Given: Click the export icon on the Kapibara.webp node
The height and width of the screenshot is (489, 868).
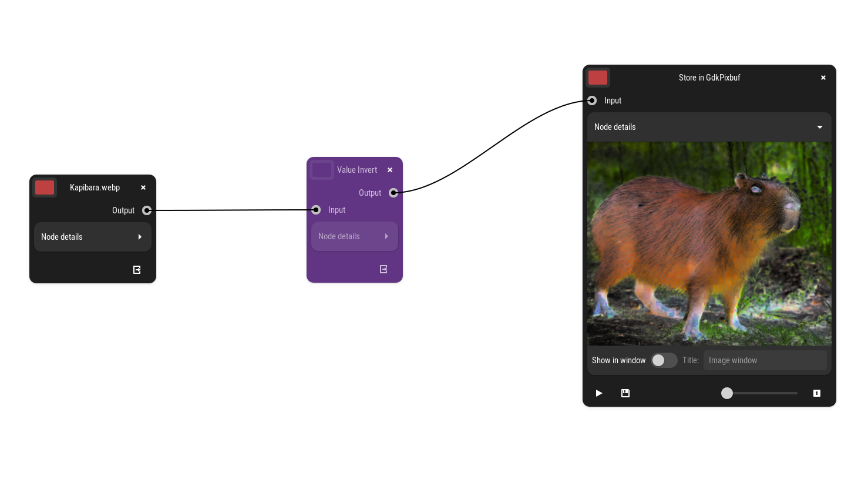Looking at the screenshot, I should 137,270.
